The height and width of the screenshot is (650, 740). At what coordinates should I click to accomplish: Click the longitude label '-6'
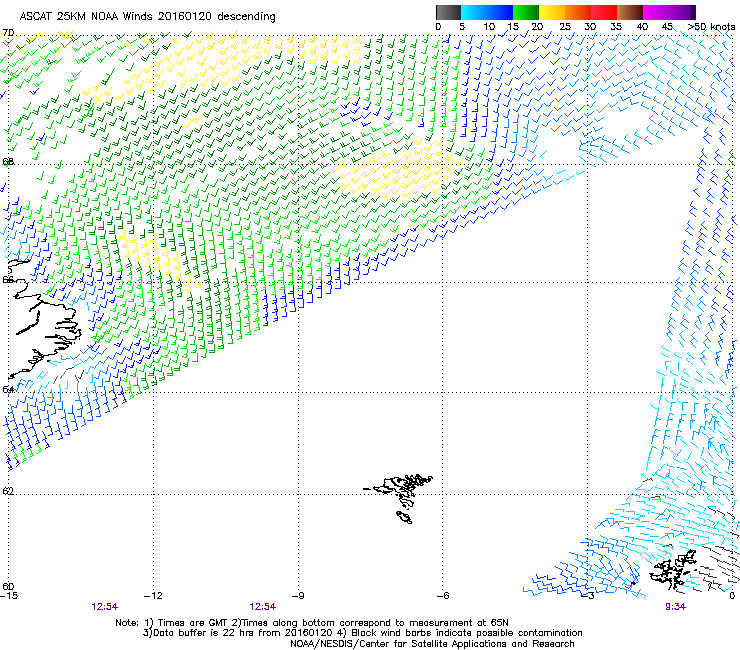point(442,595)
